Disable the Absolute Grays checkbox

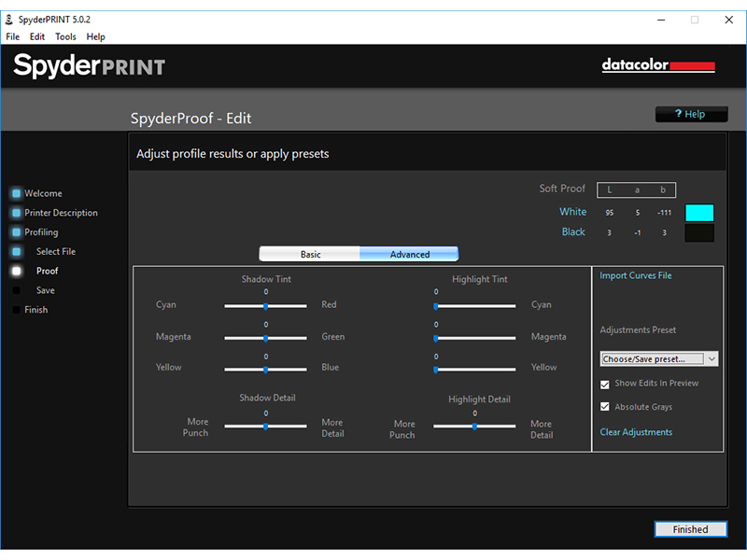tap(605, 407)
